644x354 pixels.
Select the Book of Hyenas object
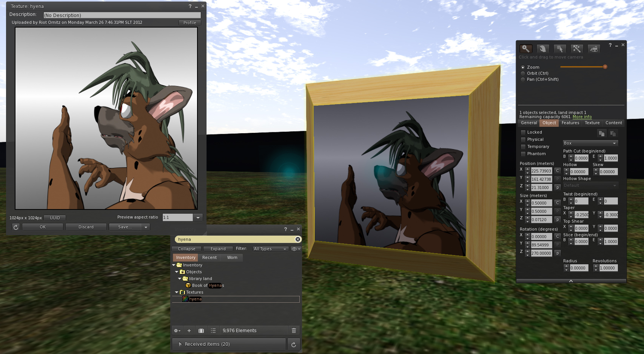click(208, 285)
